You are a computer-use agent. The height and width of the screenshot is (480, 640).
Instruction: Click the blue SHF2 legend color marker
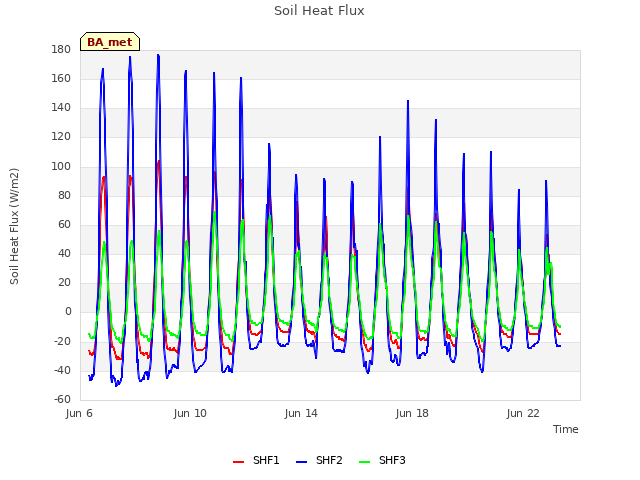click(301, 462)
